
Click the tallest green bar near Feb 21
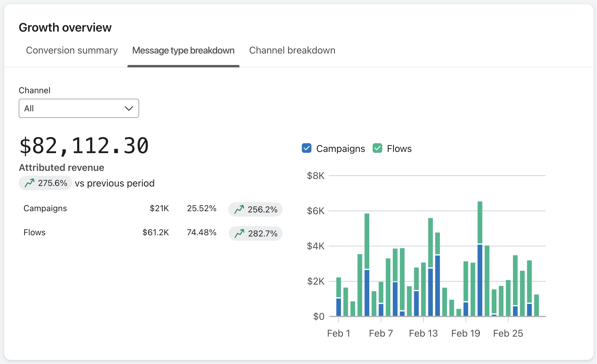(x=480, y=222)
